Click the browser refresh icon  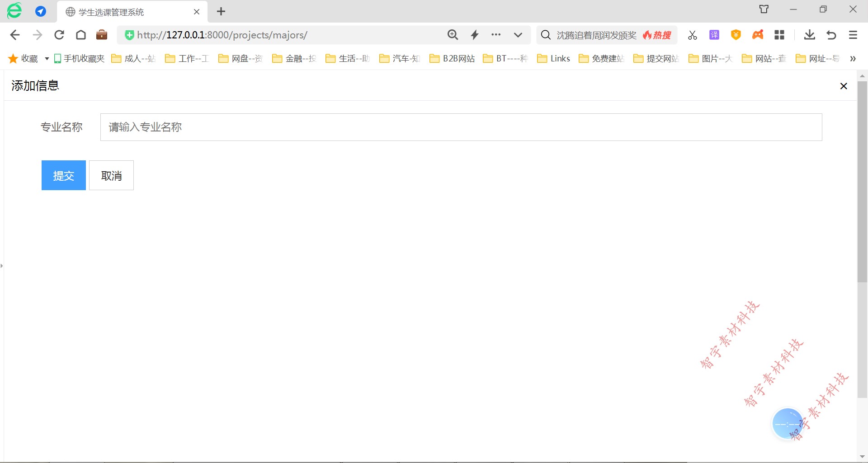59,35
